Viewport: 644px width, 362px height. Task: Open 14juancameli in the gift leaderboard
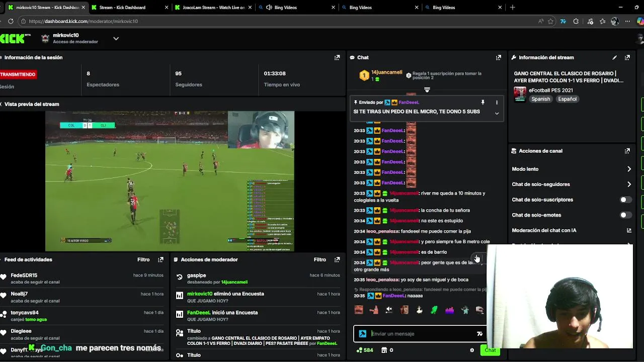(386, 72)
